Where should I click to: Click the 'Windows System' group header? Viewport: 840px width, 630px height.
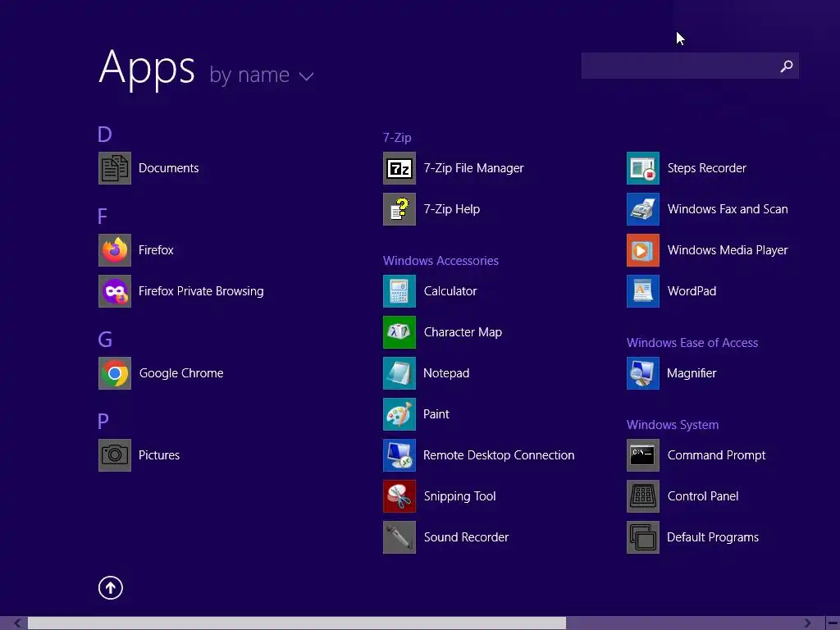[673, 425]
